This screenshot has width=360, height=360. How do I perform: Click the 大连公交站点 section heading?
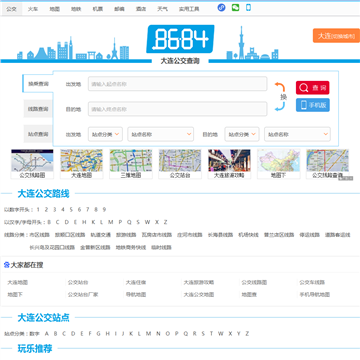coord(43,318)
